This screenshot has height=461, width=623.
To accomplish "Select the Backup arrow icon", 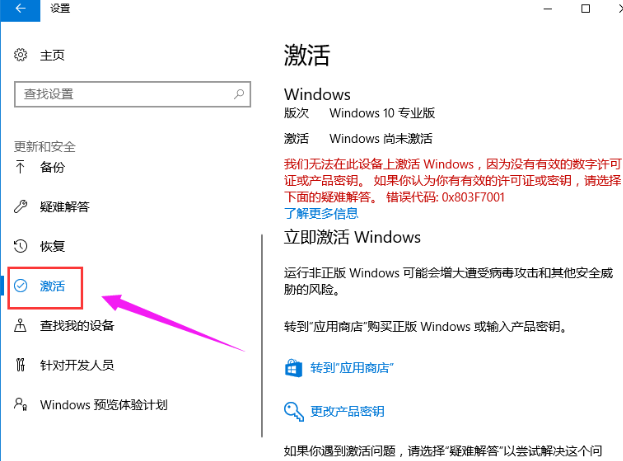I will click(x=20, y=167).
